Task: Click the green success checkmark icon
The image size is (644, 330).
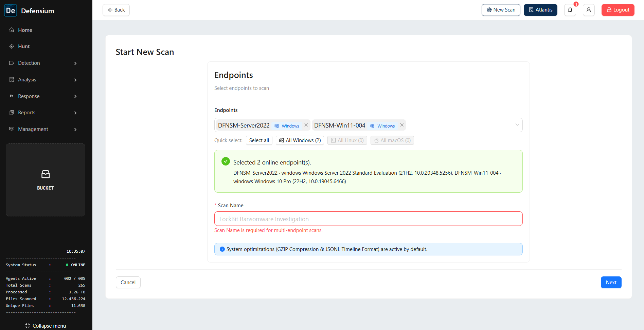Action: (226, 161)
